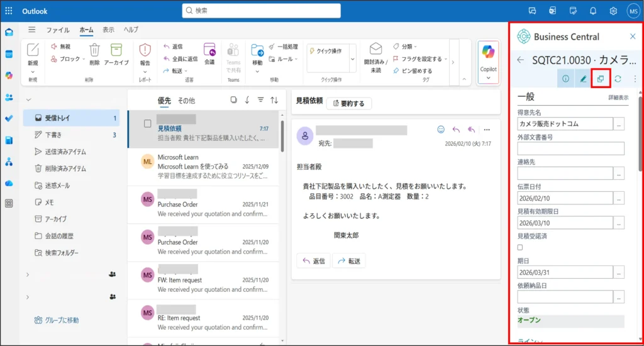The image size is (644, 346).
Task: Open the app launcher waffle icon
Action: coord(9,11)
